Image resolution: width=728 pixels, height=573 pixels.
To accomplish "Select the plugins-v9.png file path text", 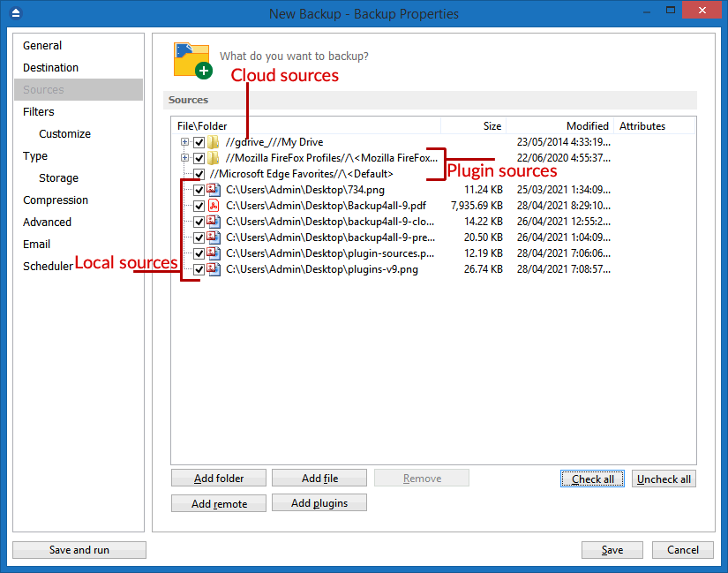I will [x=322, y=269].
